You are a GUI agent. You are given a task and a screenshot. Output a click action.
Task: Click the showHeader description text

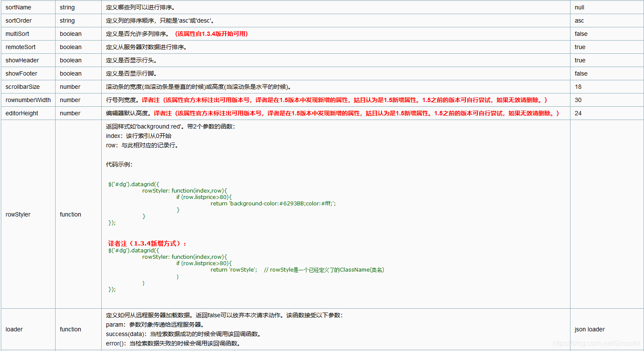pos(131,60)
